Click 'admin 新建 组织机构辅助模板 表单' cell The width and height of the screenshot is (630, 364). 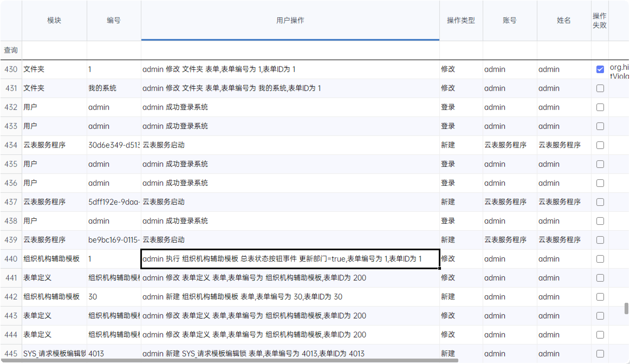tap(290, 297)
